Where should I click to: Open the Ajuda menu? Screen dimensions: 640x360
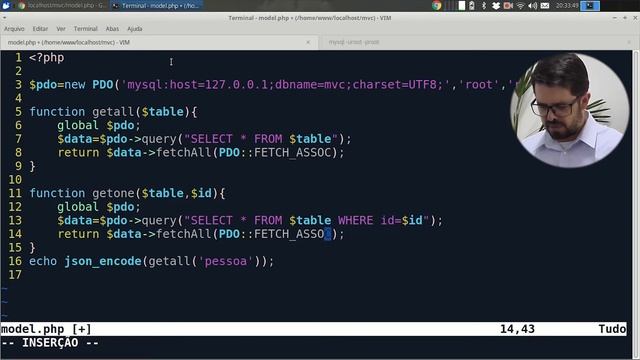click(x=135, y=29)
